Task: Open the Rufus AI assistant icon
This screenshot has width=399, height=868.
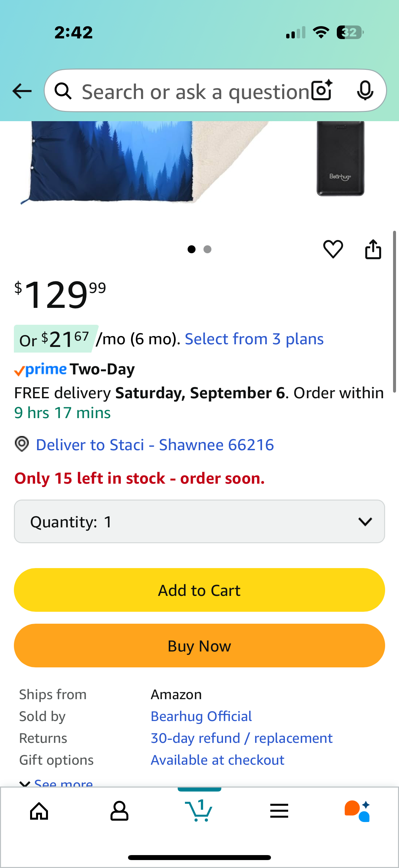Action: point(357,811)
